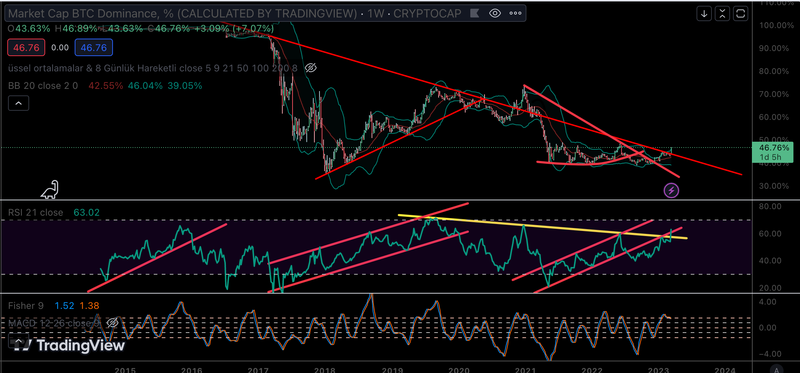The height and width of the screenshot is (373, 800).
Task: Click the auto-scale A button bottom right
Action: (x=776, y=369)
